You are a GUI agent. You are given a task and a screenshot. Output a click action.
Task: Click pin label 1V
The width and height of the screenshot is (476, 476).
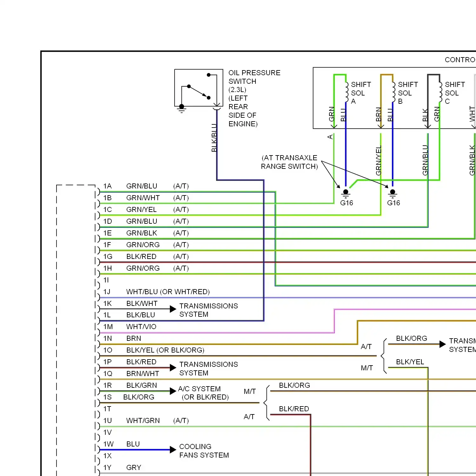click(x=108, y=433)
